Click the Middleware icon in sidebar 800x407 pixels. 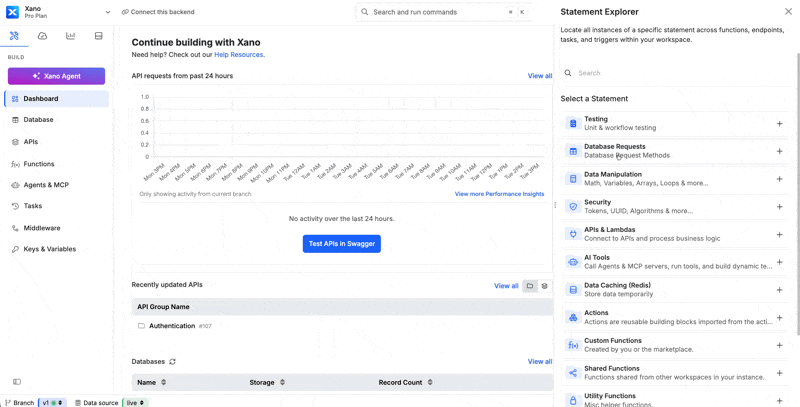point(15,228)
